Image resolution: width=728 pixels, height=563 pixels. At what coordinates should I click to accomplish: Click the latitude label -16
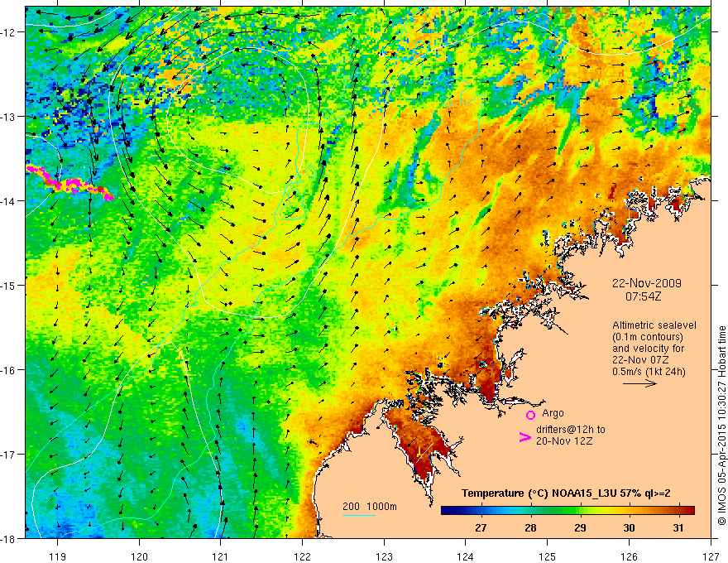[x=9, y=370]
